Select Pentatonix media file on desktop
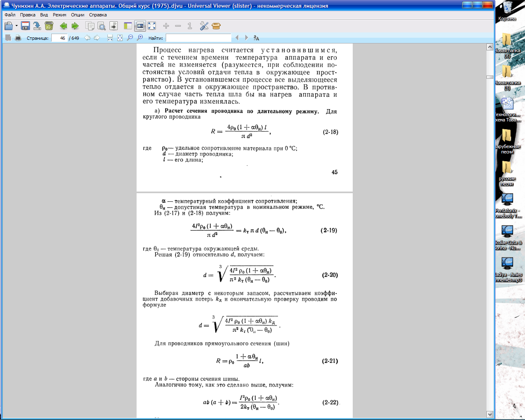Image resolution: width=525 pixels, height=420 pixels. point(508,205)
